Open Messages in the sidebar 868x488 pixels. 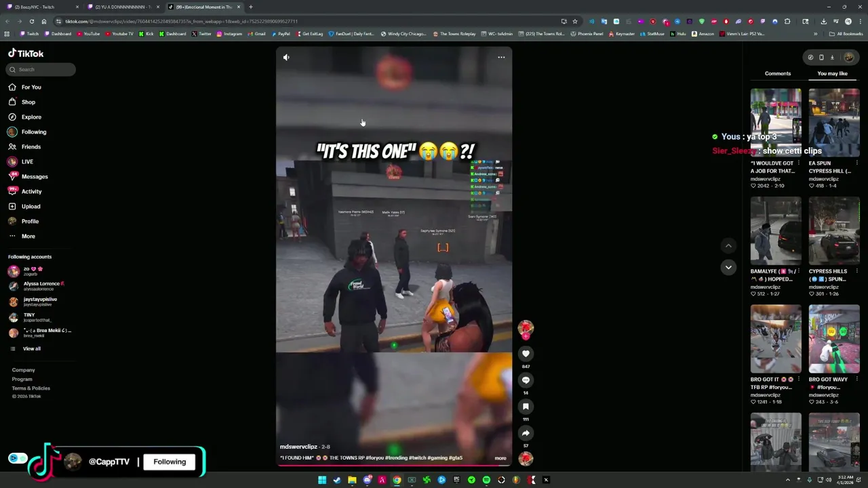27,177
